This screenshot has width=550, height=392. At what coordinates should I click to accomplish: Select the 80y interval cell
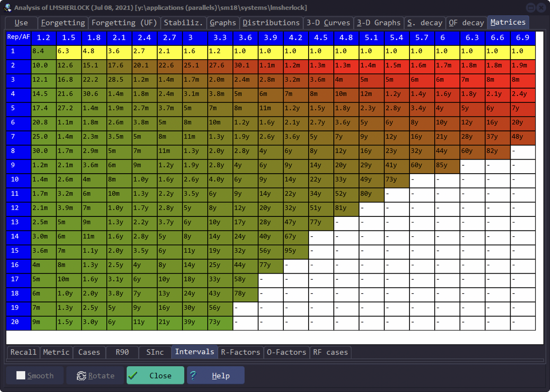[x=371, y=195]
